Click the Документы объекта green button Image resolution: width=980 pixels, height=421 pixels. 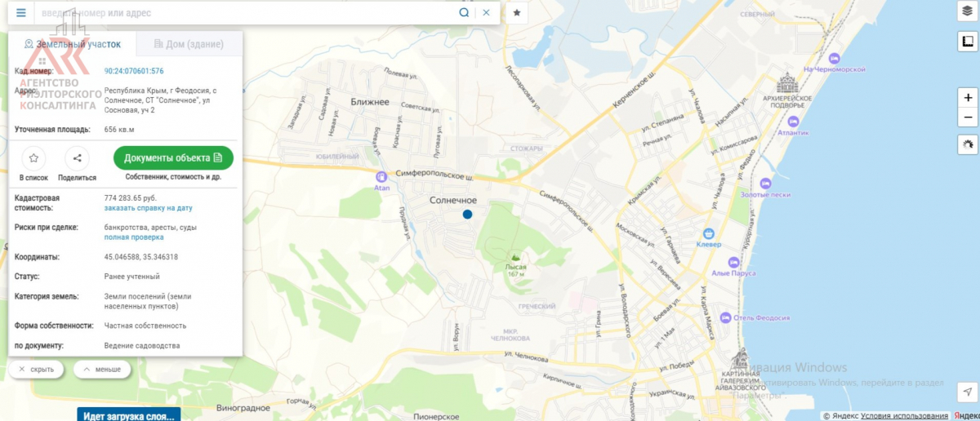(173, 157)
